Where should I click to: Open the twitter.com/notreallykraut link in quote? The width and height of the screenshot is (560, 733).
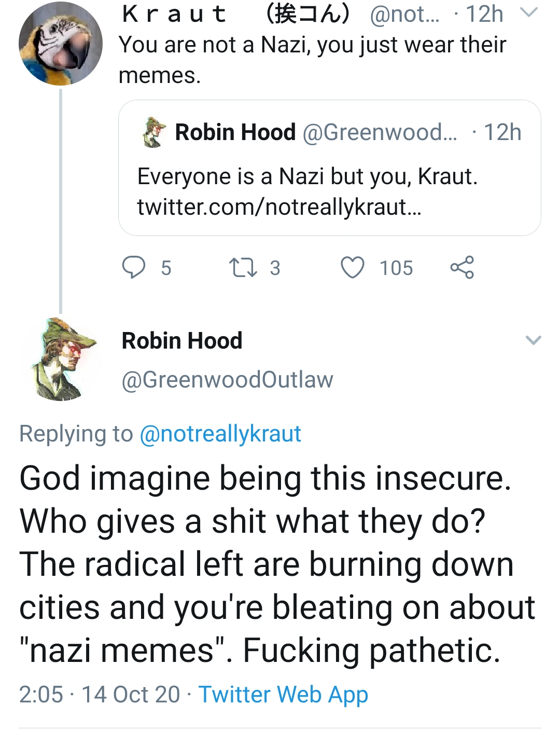click(279, 207)
